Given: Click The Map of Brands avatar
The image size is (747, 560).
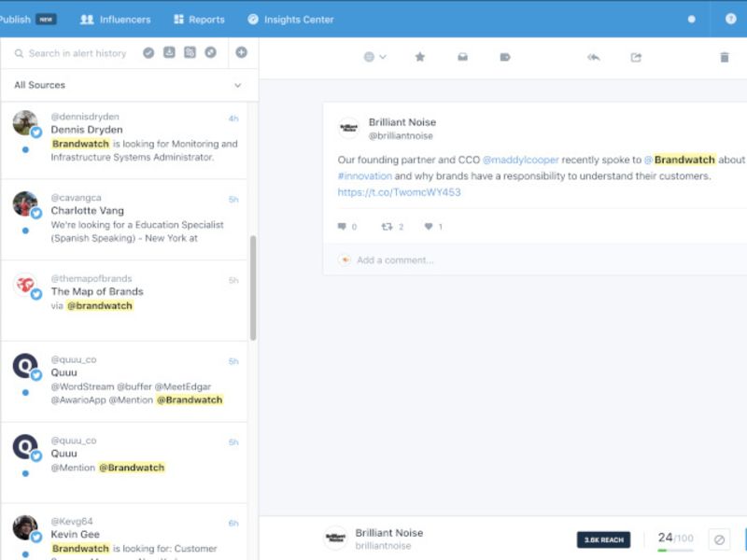Looking at the screenshot, I should (x=25, y=286).
